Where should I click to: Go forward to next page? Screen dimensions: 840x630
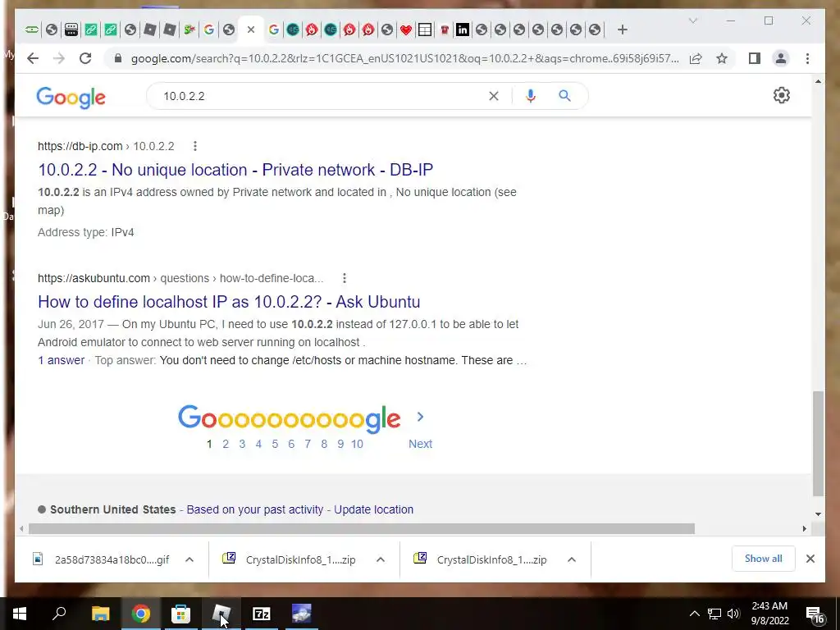click(59, 58)
